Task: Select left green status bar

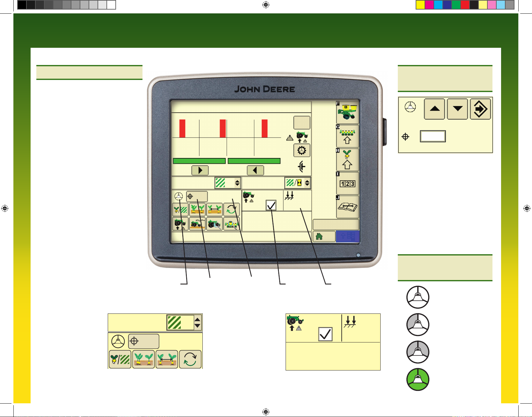Action: pos(199,161)
